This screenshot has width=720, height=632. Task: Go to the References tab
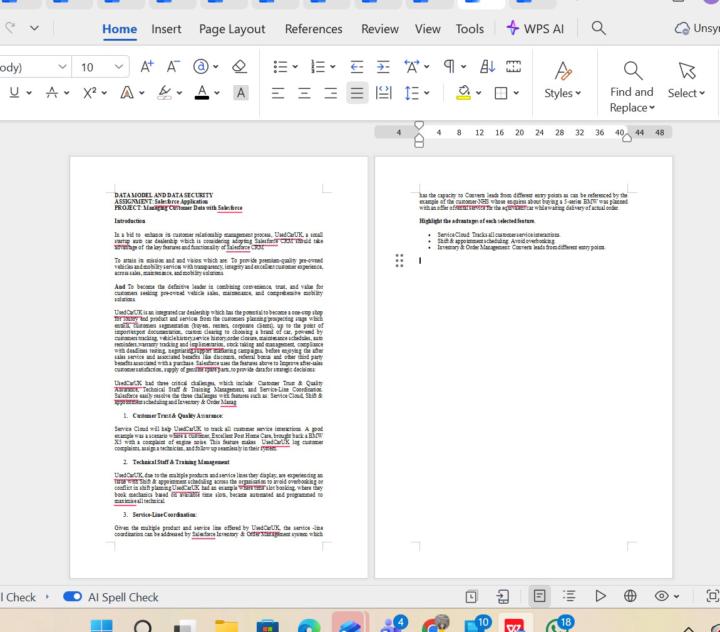point(314,29)
